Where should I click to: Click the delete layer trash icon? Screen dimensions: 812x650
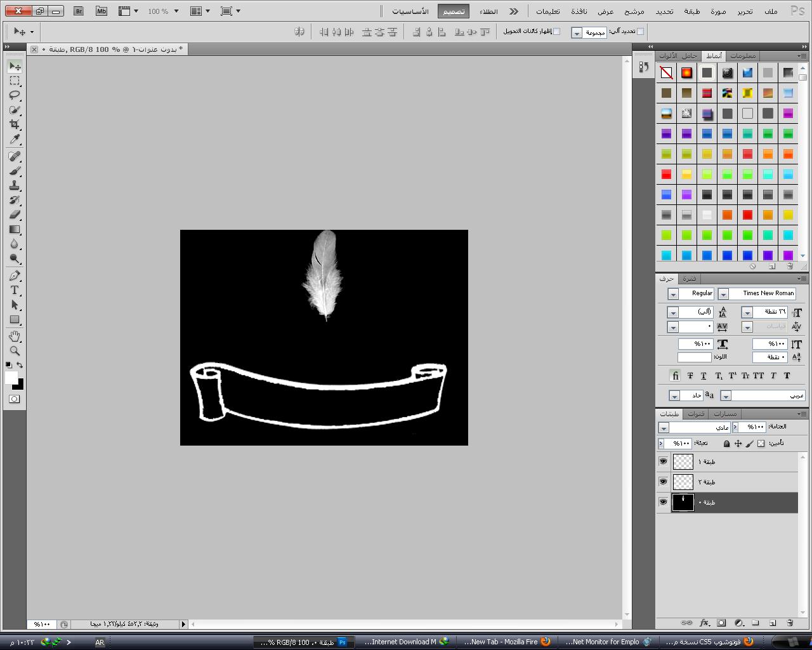(790, 623)
